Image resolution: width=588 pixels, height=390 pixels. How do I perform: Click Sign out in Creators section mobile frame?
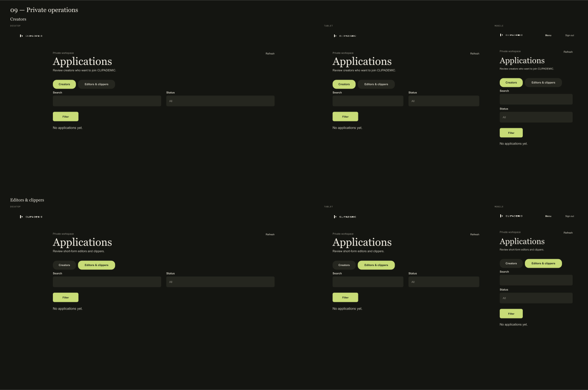click(569, 35)
